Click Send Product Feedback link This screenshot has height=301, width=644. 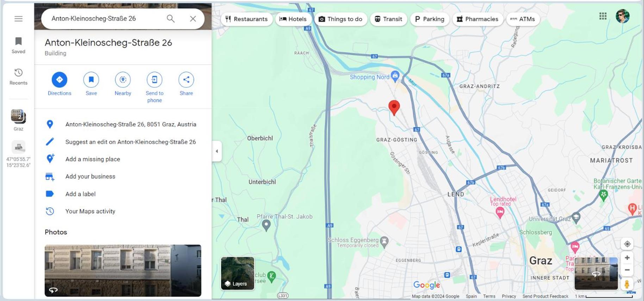pos(545,296)
